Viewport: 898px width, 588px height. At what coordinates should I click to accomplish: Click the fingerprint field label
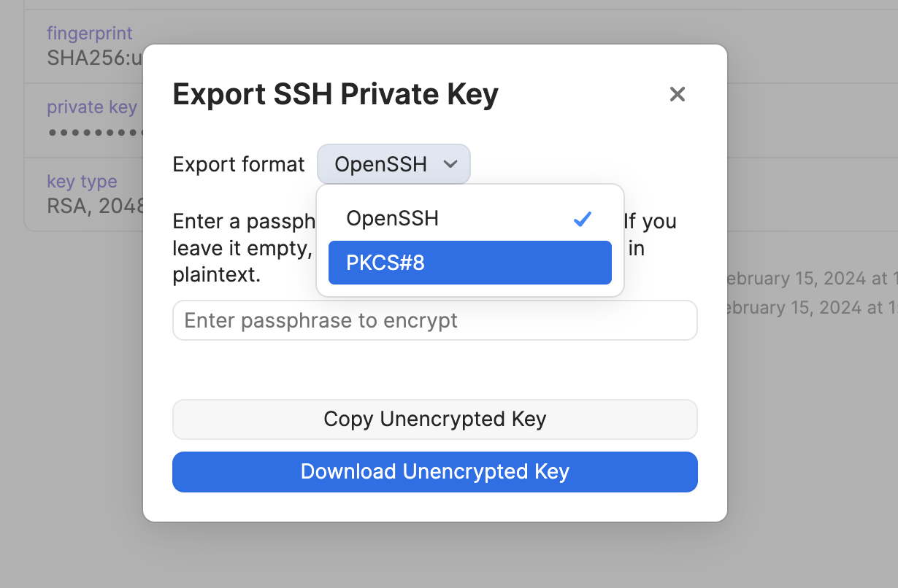90,33
